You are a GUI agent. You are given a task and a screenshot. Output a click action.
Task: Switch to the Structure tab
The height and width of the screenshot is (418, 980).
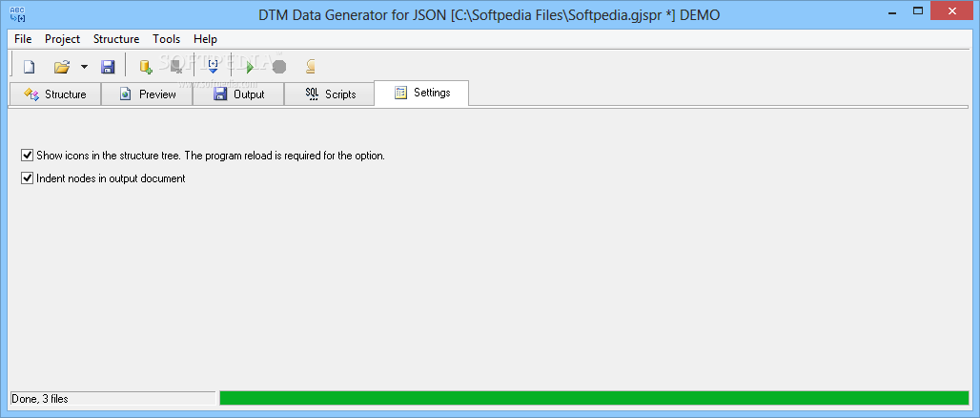click(x=55, y=94)
